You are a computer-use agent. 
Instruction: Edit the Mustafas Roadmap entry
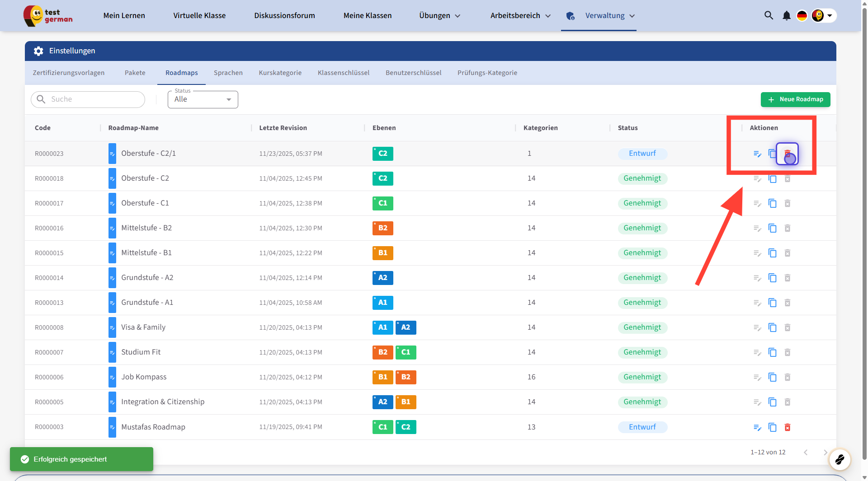tap(757, 427)
